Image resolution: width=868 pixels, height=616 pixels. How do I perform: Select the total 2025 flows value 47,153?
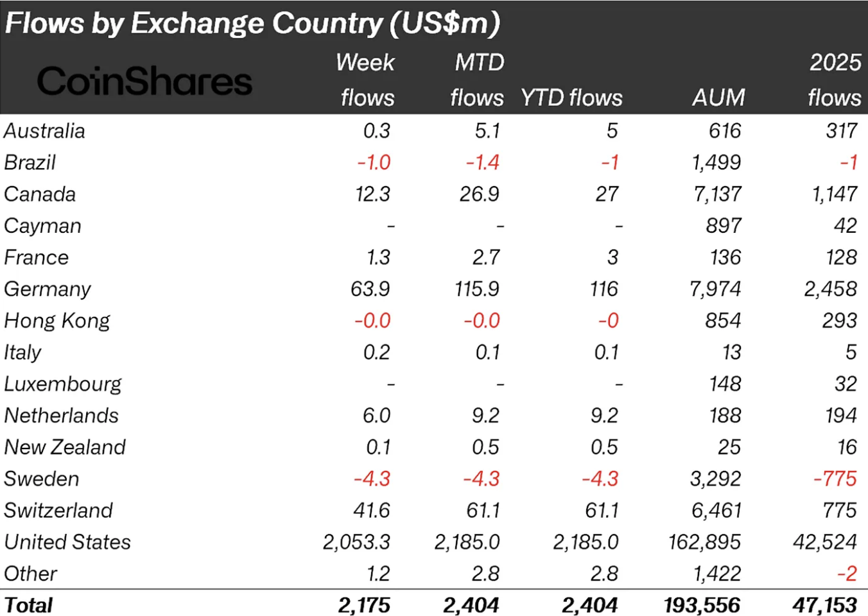click(x=824, y=605)
